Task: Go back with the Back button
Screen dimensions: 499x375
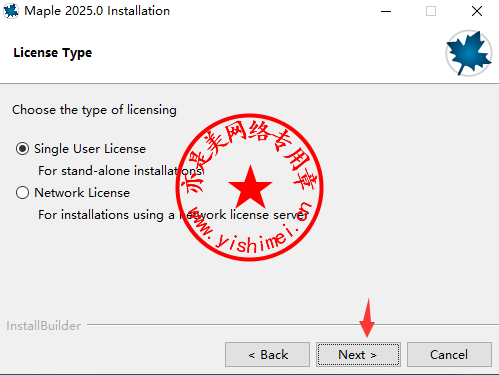Action: tap(267, 355)
